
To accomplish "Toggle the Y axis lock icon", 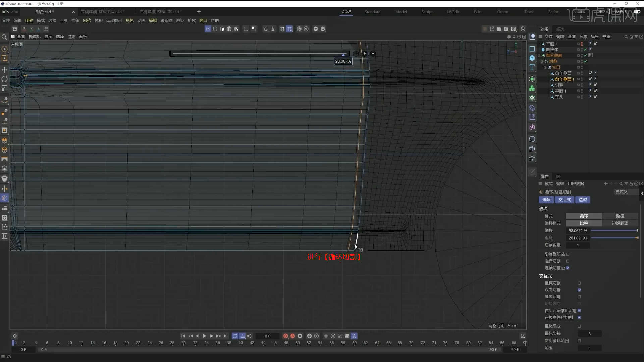I will pyautogui.click(x=31, y=29).
